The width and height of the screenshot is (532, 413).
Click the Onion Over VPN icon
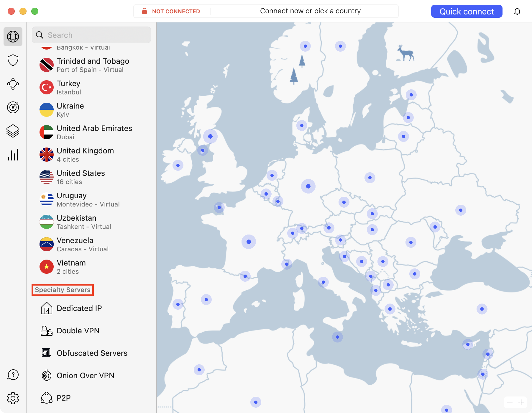[46, 375]
